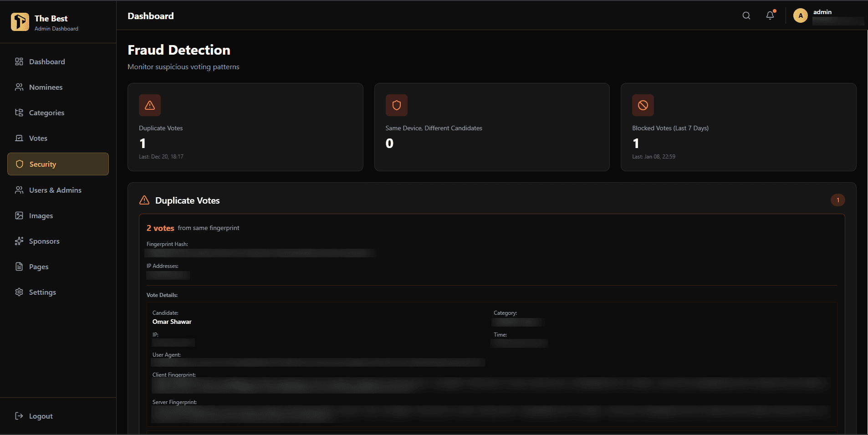
Task: Open the Pages sidebar item
Action: coord(58,266)
